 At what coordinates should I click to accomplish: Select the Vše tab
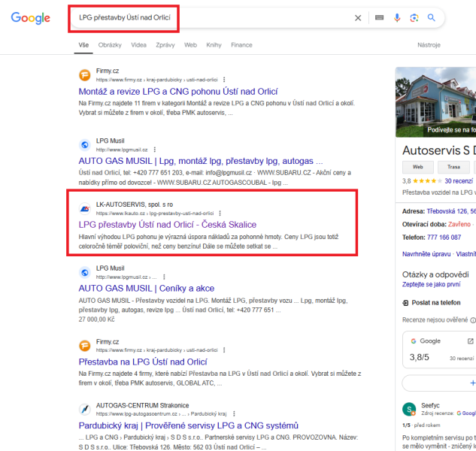pos(83,45)
